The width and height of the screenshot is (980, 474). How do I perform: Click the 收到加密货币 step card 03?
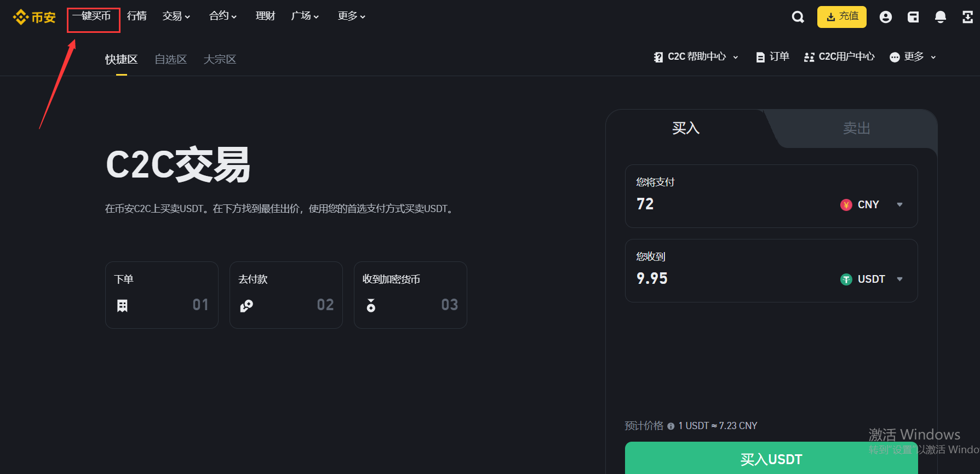[x=410, y=295]
